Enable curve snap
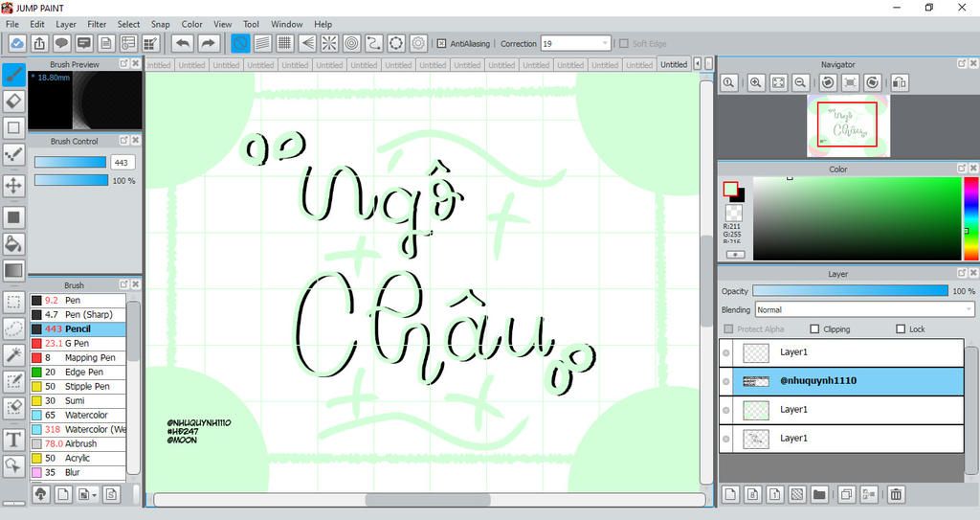980x520 pixels. (x=374, y=43)
